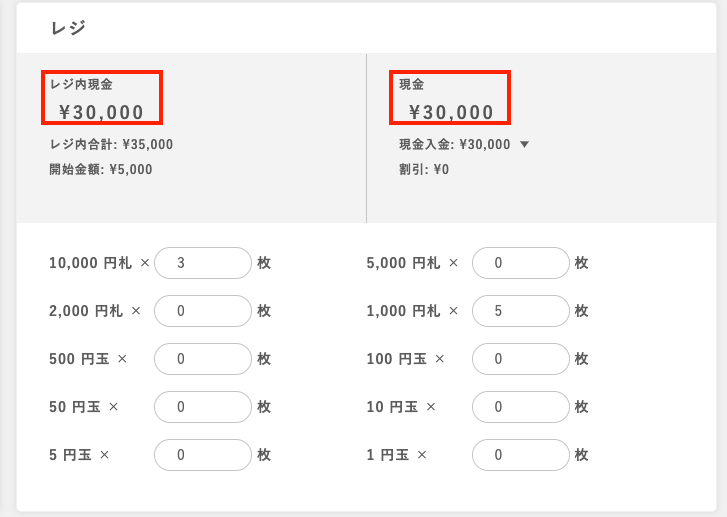The image size is (727, 517).
Task: Select the 5 円玉 count input
Action: (x=203, y=455)
